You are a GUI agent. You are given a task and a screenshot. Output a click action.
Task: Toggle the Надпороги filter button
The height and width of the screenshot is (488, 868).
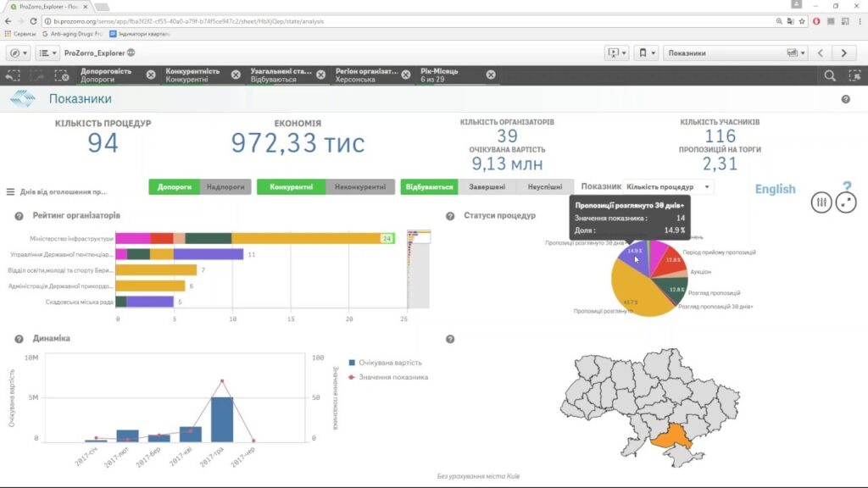tap(225, 186)
